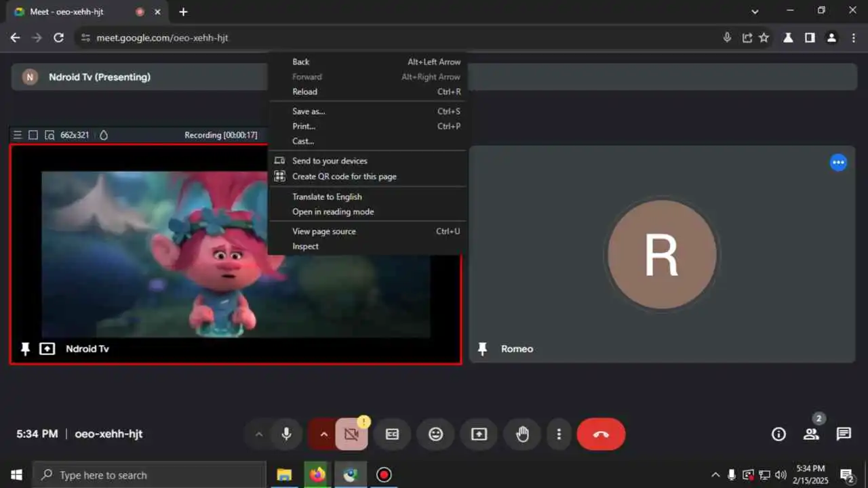Click microphone permission icon in address bar
Viewport: 868px width, 488px height.
pos(727,38)
